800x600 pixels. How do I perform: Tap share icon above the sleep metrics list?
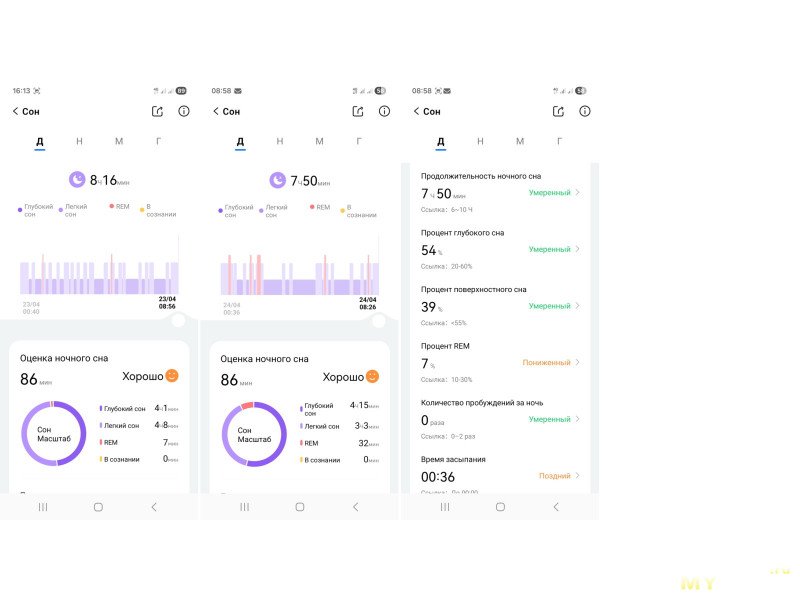[558, 112]
